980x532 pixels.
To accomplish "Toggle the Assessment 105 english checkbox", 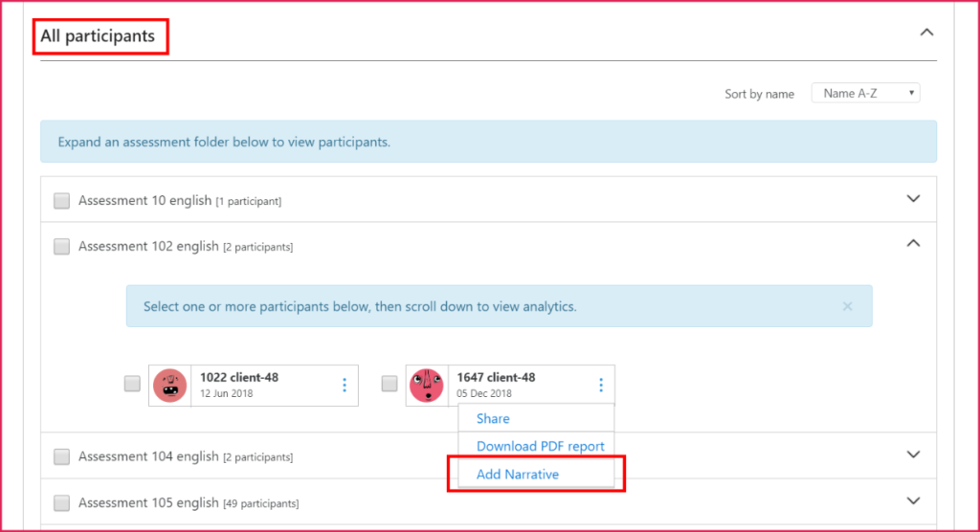I will 62,503.
